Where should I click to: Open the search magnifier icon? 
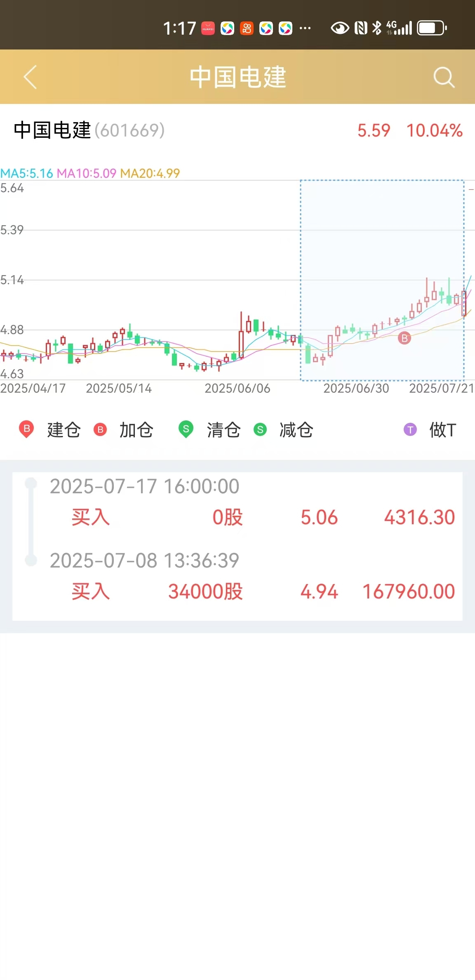coord(444,77)
